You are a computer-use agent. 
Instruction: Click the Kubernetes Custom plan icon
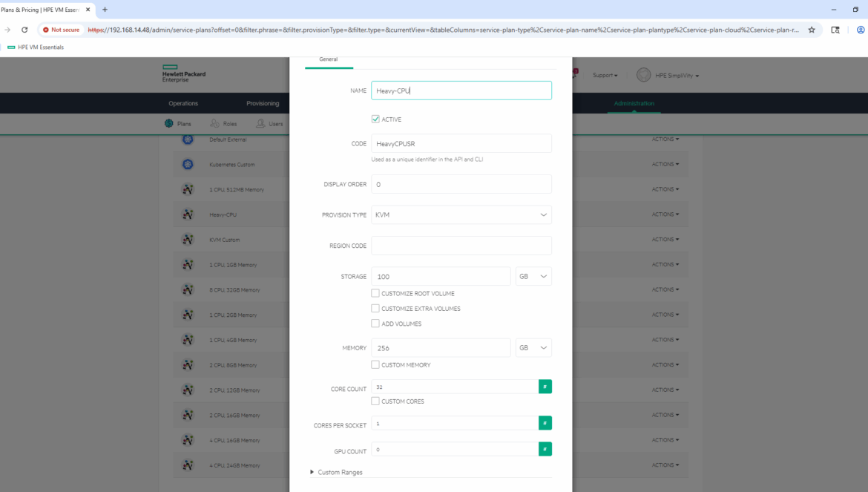(188, 164)
